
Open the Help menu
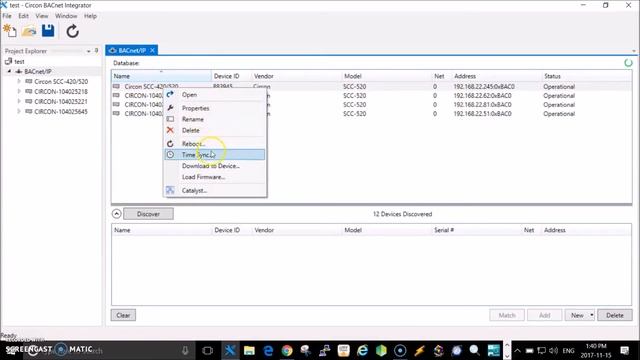(x=90, y=16)
